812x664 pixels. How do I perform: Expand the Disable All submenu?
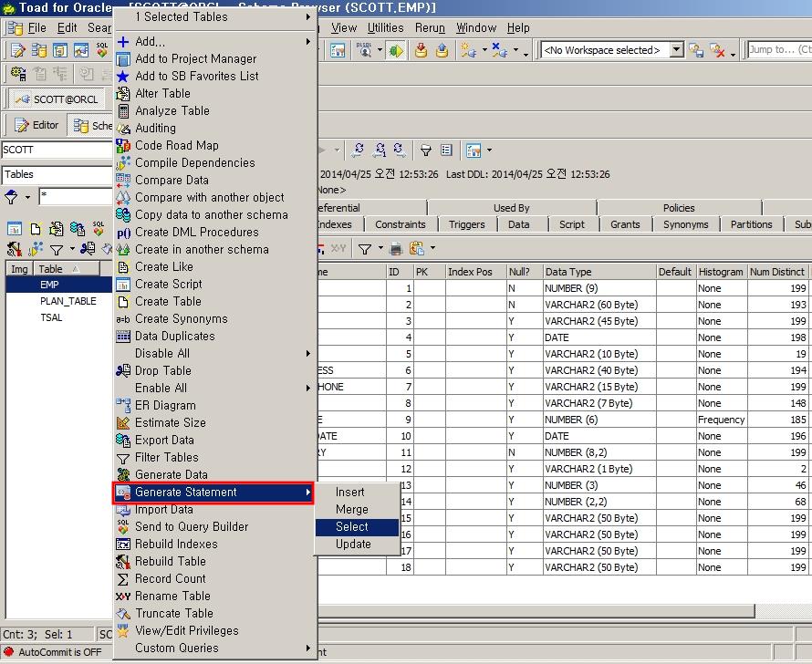tap(308, 353)
